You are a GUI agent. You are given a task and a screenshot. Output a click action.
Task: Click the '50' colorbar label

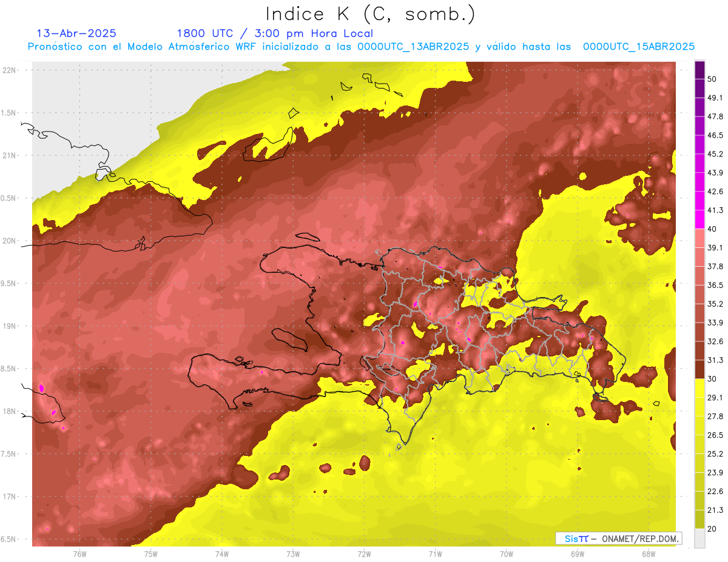point(713,79)
